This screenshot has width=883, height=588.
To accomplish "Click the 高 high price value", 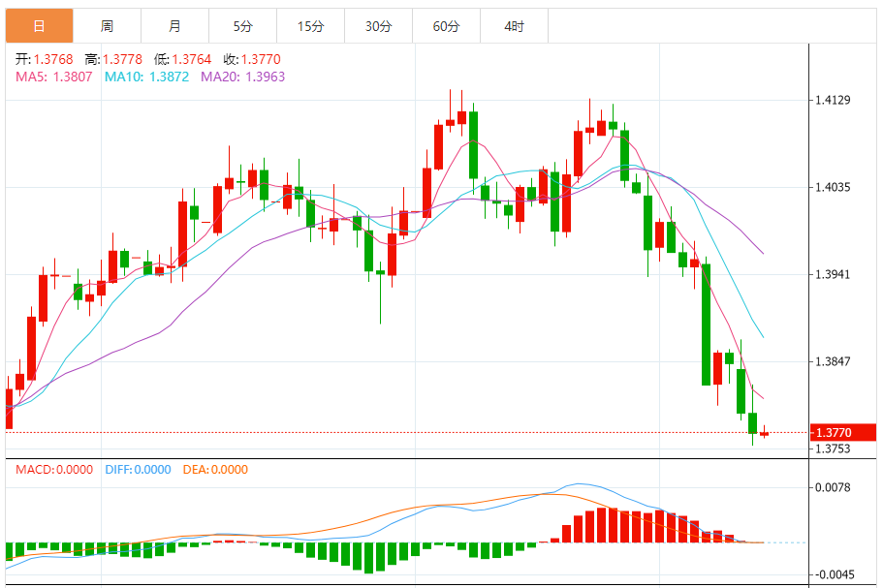I will point(121,59).
